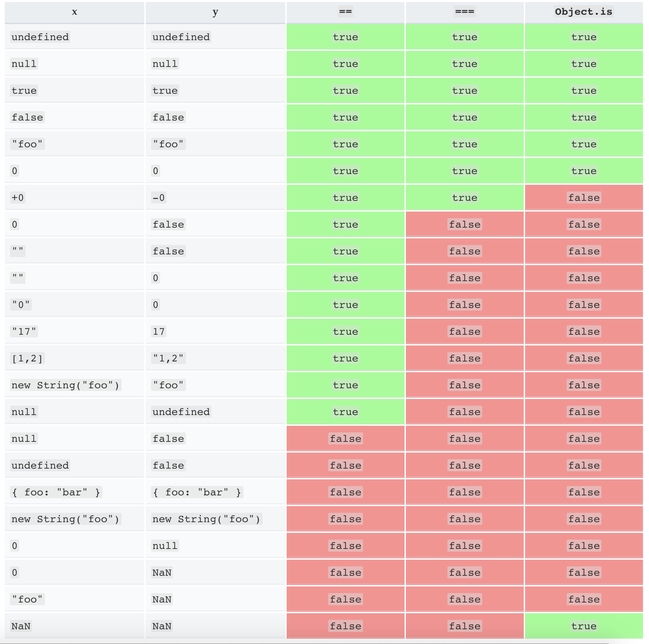
Task: Click red Object.is "false" in +0 row
Action: [x=583, y=197]
